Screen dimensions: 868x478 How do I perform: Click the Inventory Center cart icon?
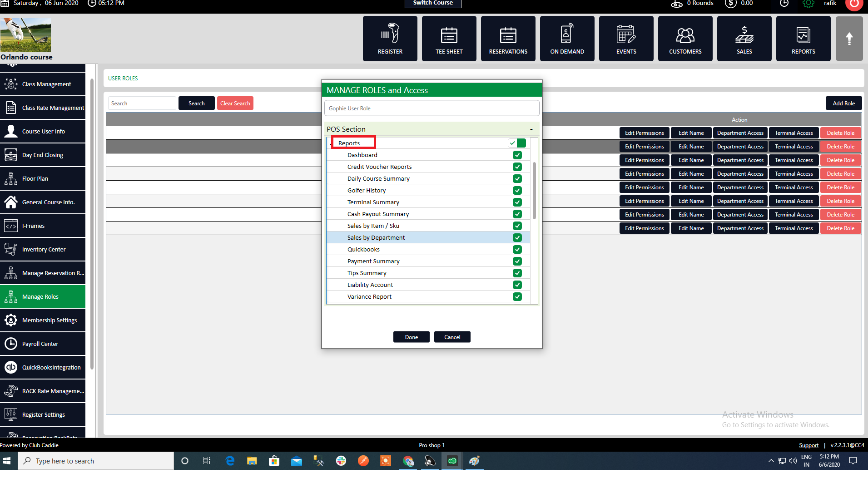click(11, 249)
